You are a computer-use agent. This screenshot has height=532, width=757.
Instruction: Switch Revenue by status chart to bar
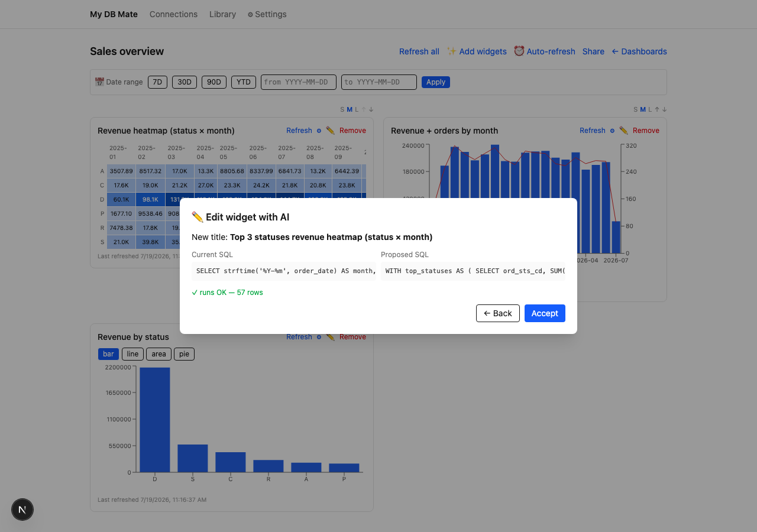pyautogui.click(x=108, y=354)
